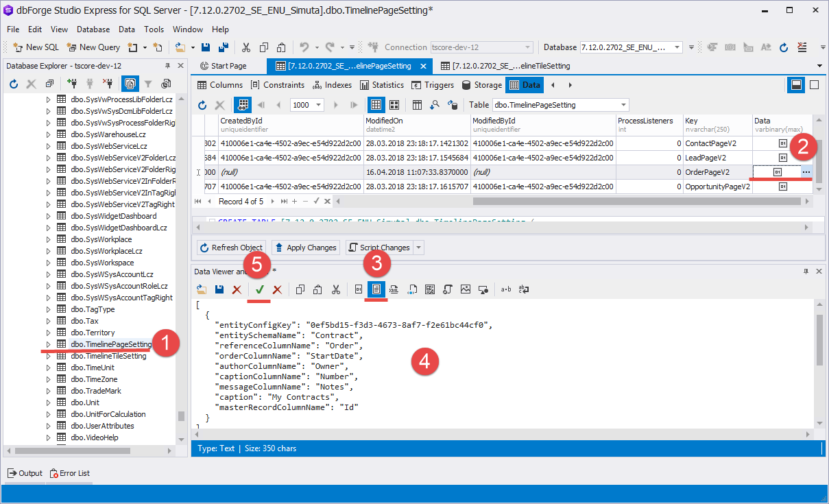829x504 pixels.
Task: Cut content using Data Viewer scissors icon
Action: click(335, 289)
